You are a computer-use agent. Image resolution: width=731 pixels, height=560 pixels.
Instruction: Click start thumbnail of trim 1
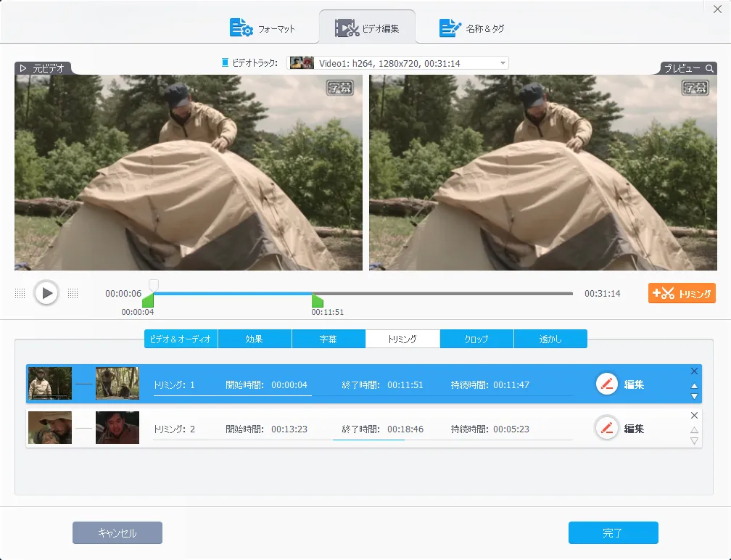pos(50,383)
